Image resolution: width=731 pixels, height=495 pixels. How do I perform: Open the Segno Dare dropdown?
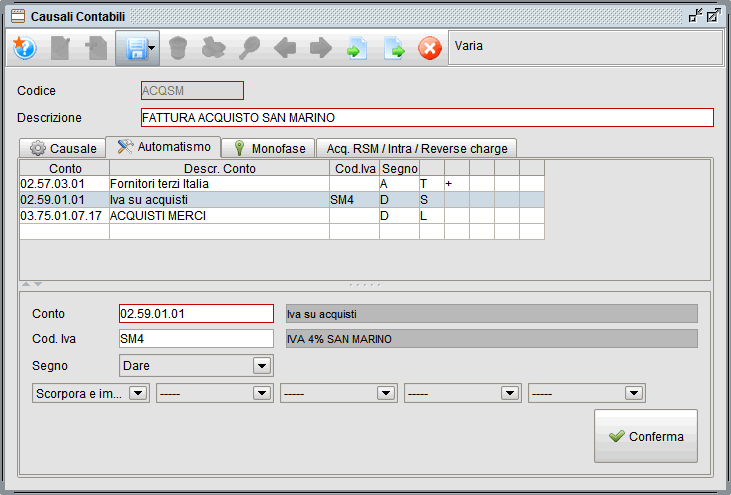click(x=196, y=365)
